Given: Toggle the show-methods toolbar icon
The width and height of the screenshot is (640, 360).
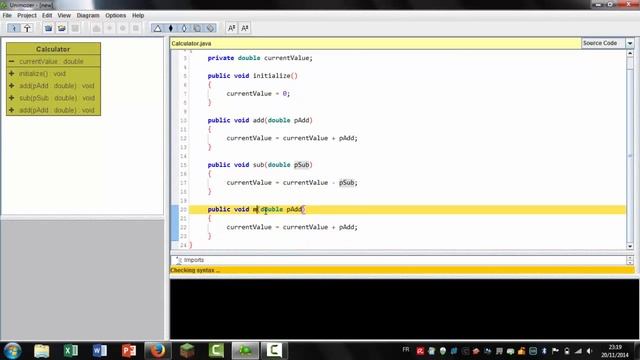Looking at the screenshot, I should click(x=210, y=28).
